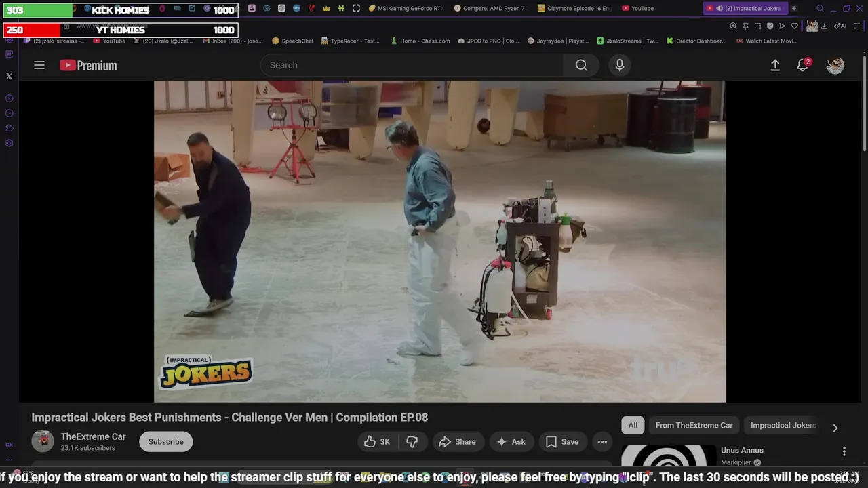Bookmark page with heart icon

pyautogui.click(x=794, y=26)
